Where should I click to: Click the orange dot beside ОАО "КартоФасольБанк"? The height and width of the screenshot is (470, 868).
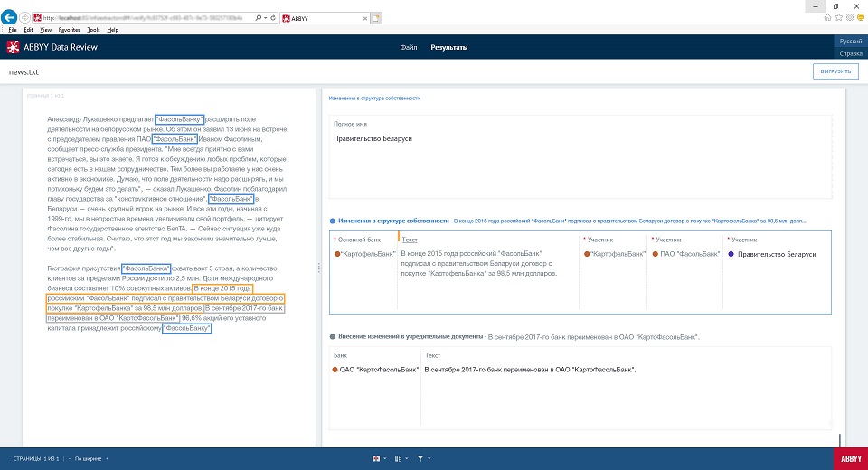tap(335, 370)
